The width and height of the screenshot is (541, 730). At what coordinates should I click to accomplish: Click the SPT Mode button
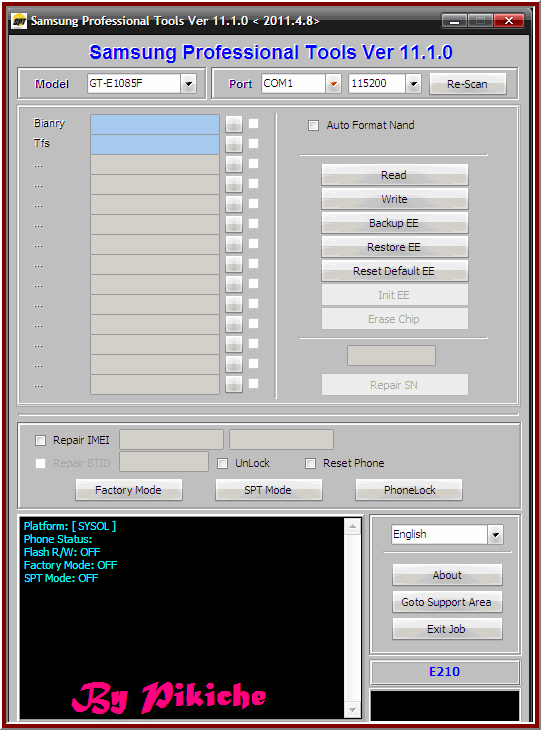tap(268, 490)
